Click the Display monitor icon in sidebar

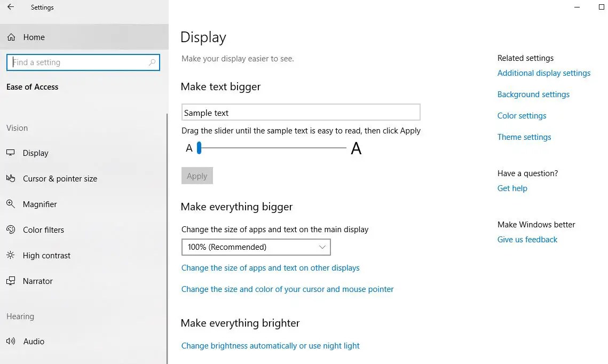(11, 153)
